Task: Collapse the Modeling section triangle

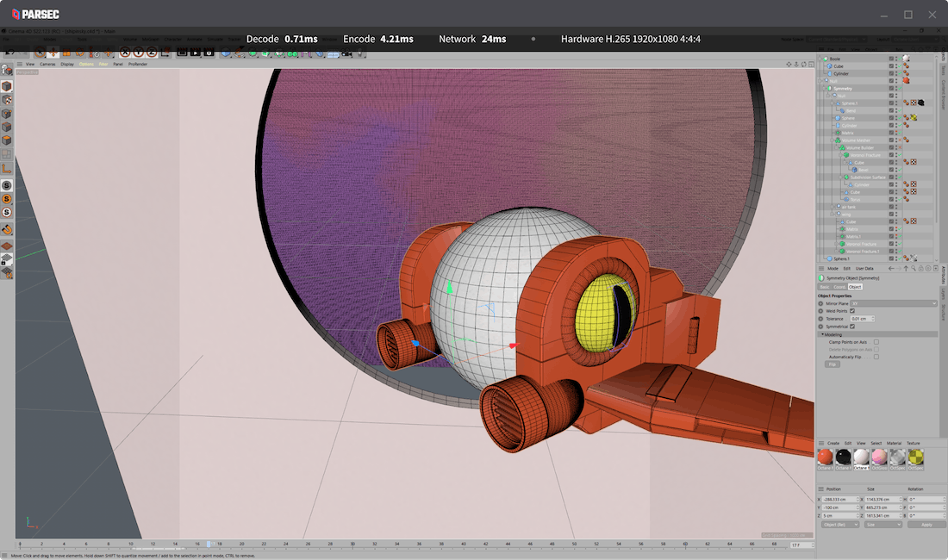Action: point(821,334)
